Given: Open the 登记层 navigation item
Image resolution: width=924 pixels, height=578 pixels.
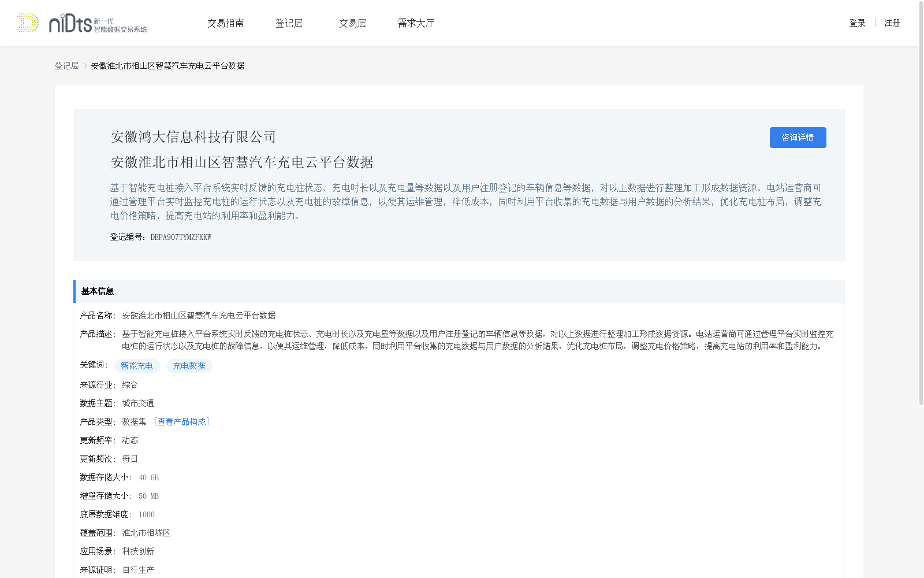Looking at the screenshot, I should 289,23.
